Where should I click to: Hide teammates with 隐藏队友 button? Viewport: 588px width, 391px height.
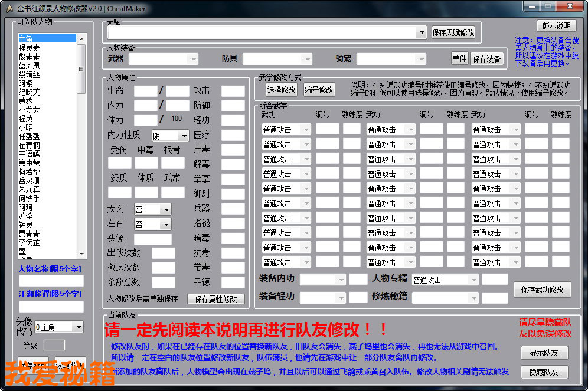pos(544,372)
